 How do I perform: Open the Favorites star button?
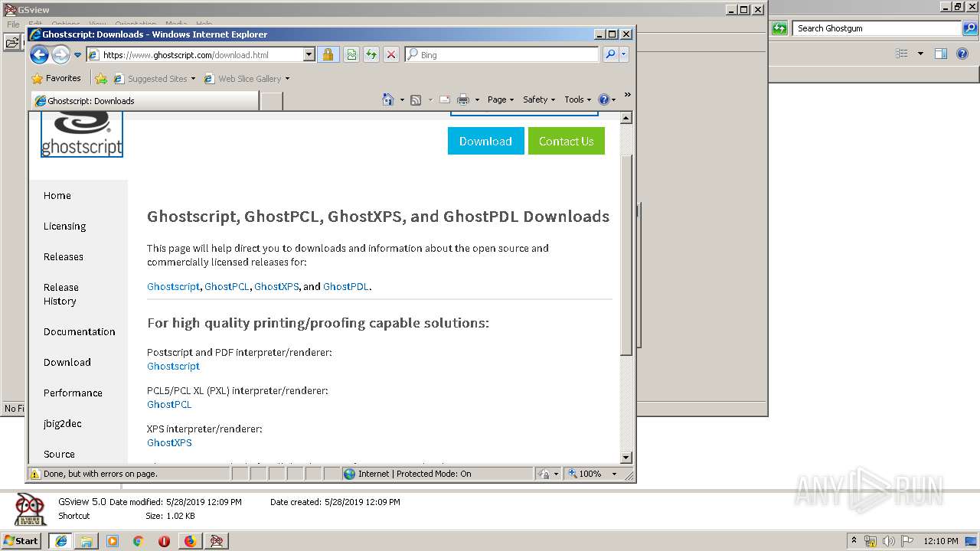[56, 78]
